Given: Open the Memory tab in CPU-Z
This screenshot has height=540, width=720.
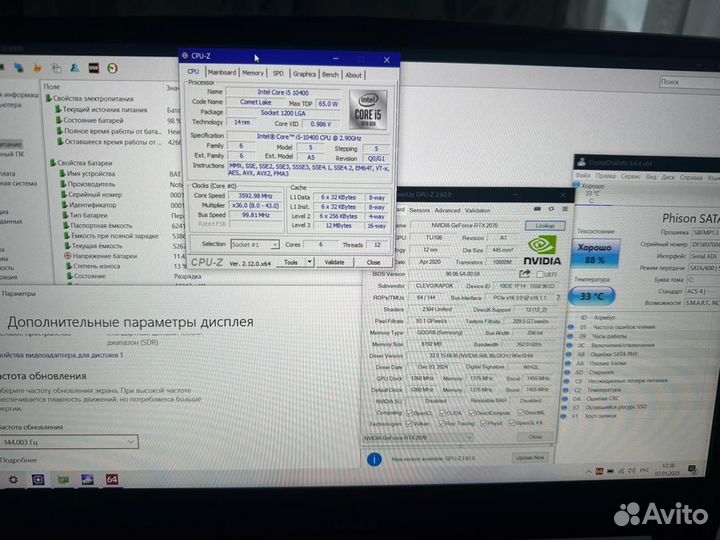Looking at the screenshot, I should click(x=253, y=73).
